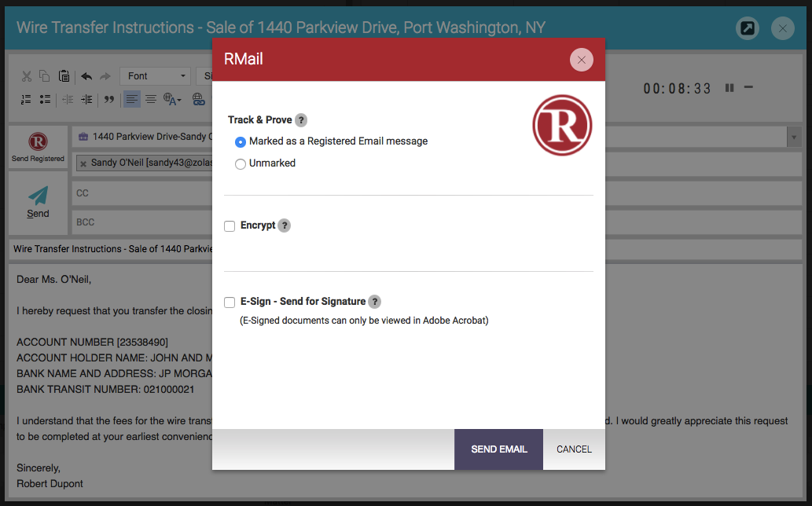Image resolution: width=812 pixels, height=506 pixels.
Task: Enable the Encrypt checkbox
Action: (230, 226)
